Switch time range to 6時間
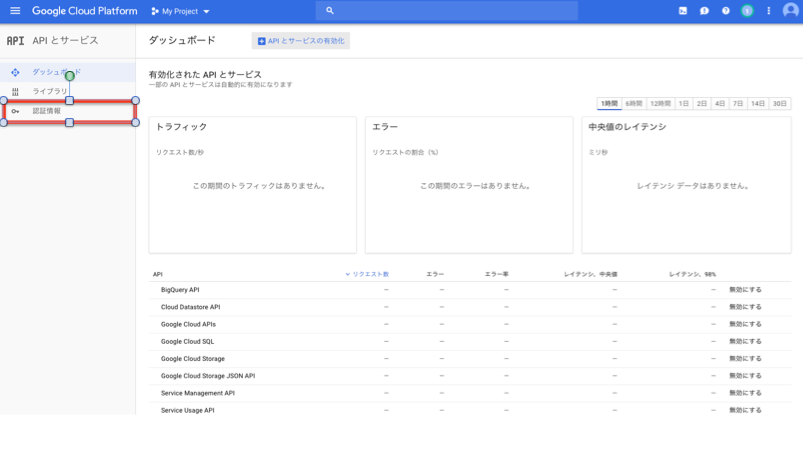Image resolution: width=803 pixels, height=473 pixels. (x=633, y=103)
